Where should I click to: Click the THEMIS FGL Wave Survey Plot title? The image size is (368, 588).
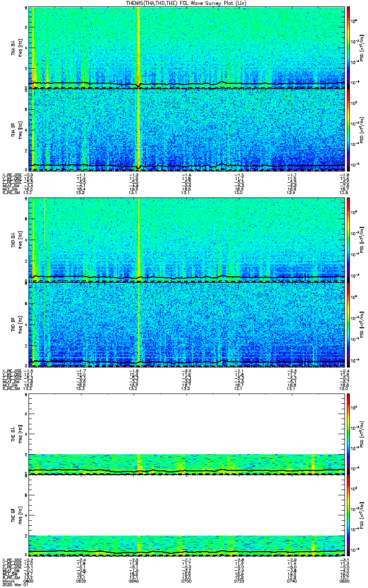click(x=186, y=3)
